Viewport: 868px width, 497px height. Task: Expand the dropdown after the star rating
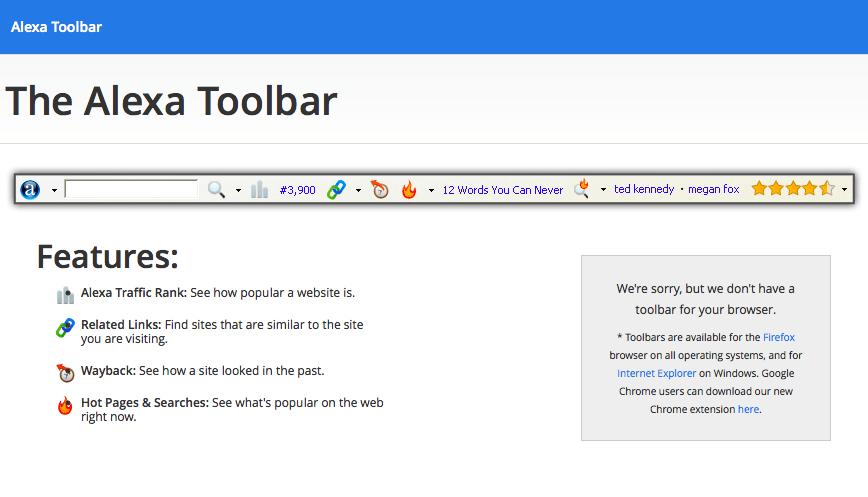pos(844,189)
